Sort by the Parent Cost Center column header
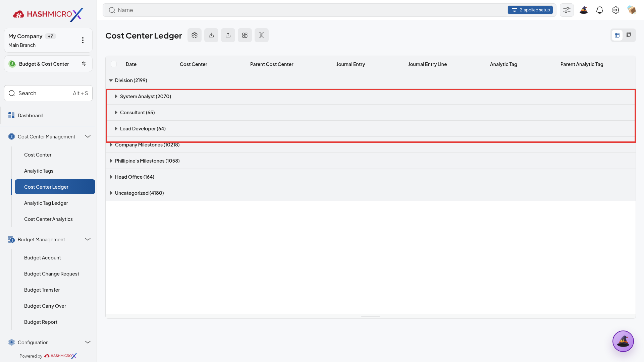The image size is (644, 362). [272, 64]
